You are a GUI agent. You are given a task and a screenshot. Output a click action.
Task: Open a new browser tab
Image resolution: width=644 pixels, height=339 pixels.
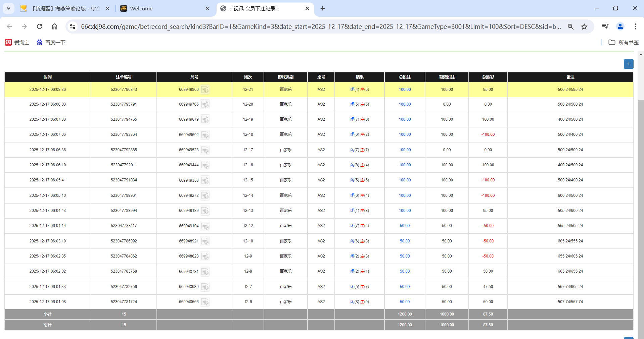(323, 8)
